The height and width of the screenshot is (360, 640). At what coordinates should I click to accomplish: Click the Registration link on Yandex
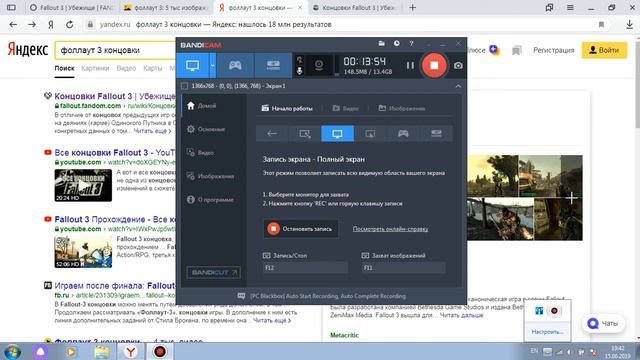tap(553, 50)
